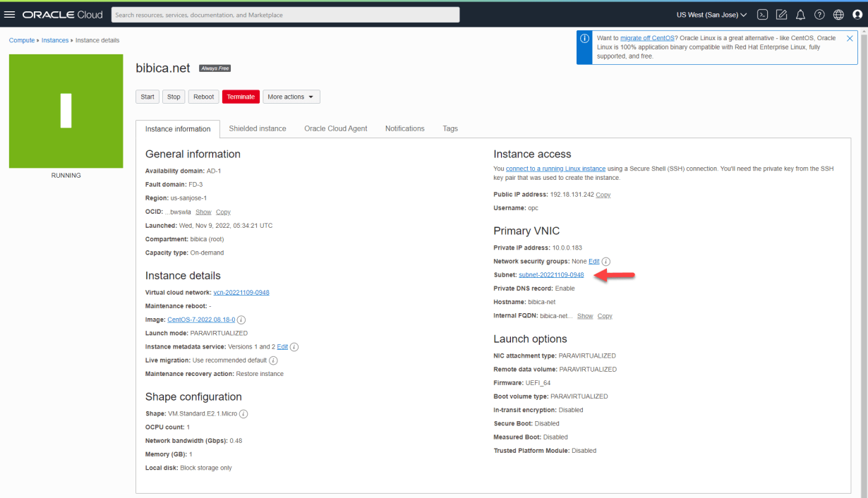The height and width of the screenshot is (498, 868).
Task: Select the Username value opc
Action: (533, 208)
